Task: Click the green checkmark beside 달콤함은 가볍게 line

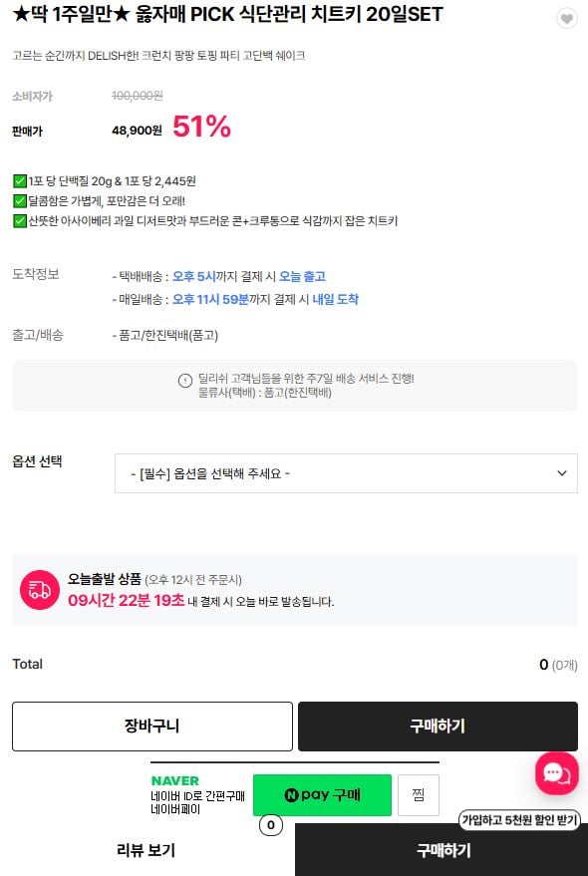Action: coord(20,200)
